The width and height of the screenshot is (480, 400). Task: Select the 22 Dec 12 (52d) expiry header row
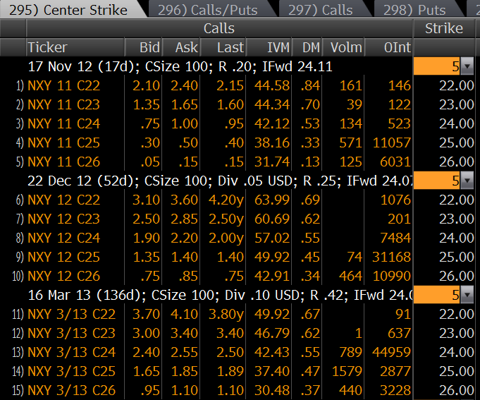tap(220, 181)
